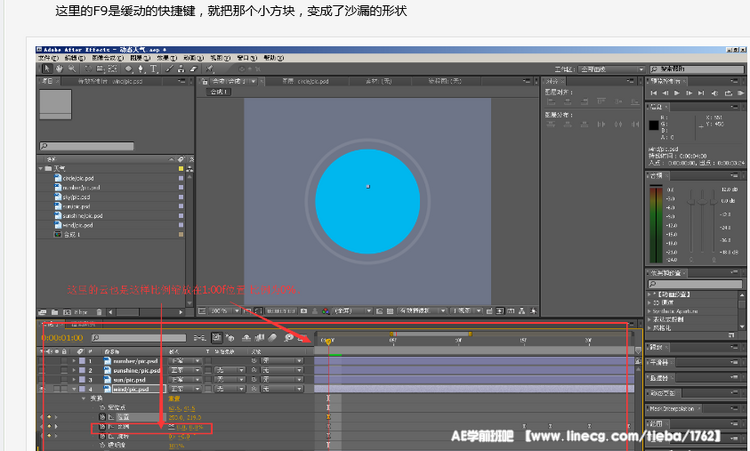The image size is (750, 451).
Task: Create new folder in project panel
Action: [x=55, y=312]
